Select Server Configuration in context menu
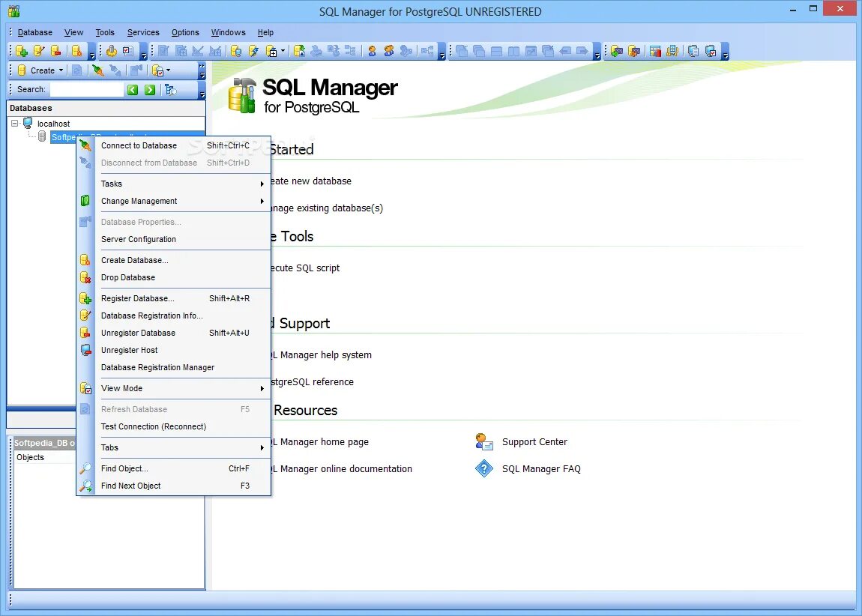The image size is (862, 616). [174, 239]
